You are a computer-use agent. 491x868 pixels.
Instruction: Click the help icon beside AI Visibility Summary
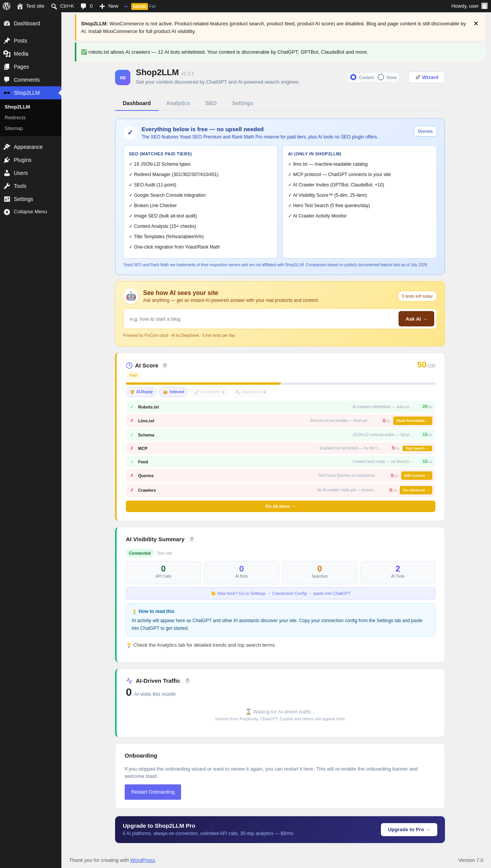[192, 539]
